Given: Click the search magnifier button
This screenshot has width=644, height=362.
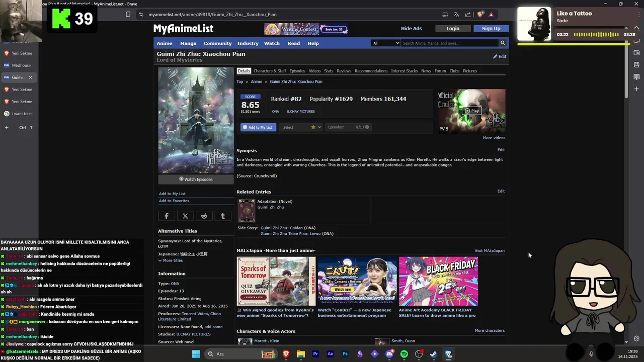Looking at the screenshot, I should [x=502, y=43].
